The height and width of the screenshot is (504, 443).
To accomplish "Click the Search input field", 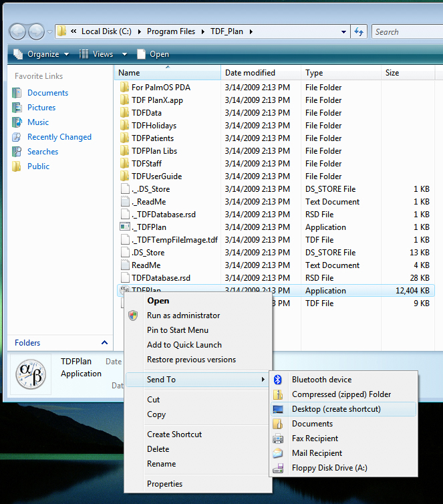I will tap(407, 32).
